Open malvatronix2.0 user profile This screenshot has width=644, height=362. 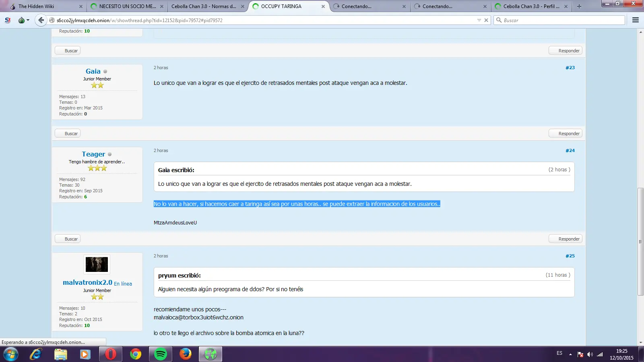tap(87, 282)
